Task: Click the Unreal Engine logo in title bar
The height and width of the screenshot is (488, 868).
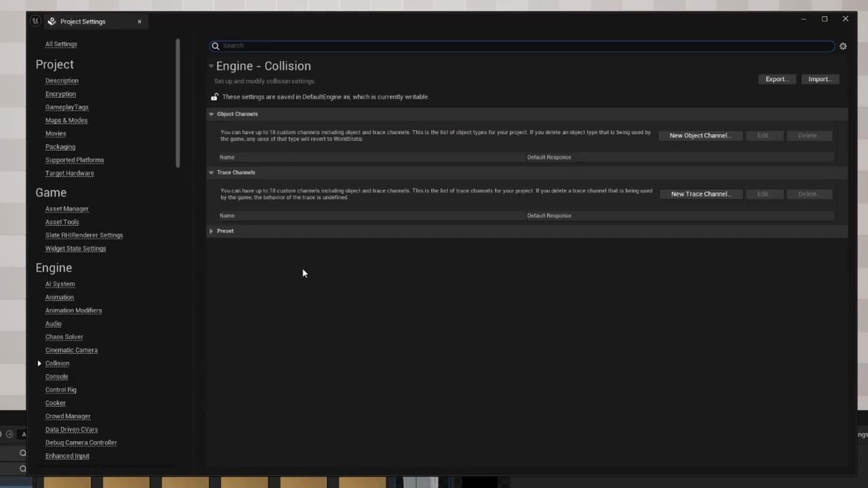Action: pyautogui.click(x=35, y=21)
